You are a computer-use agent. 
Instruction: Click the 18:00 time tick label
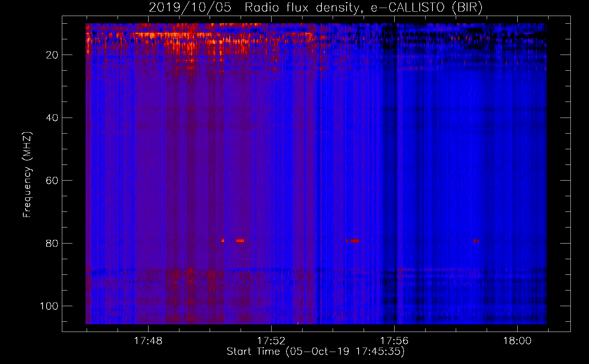517,341
